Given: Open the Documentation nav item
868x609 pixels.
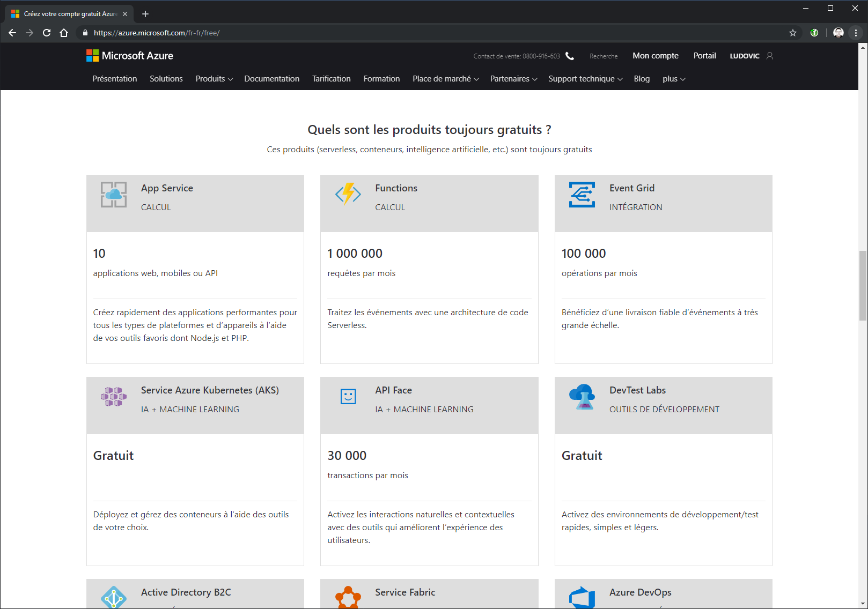Looking at the screenshot, I should pos(272,79).
